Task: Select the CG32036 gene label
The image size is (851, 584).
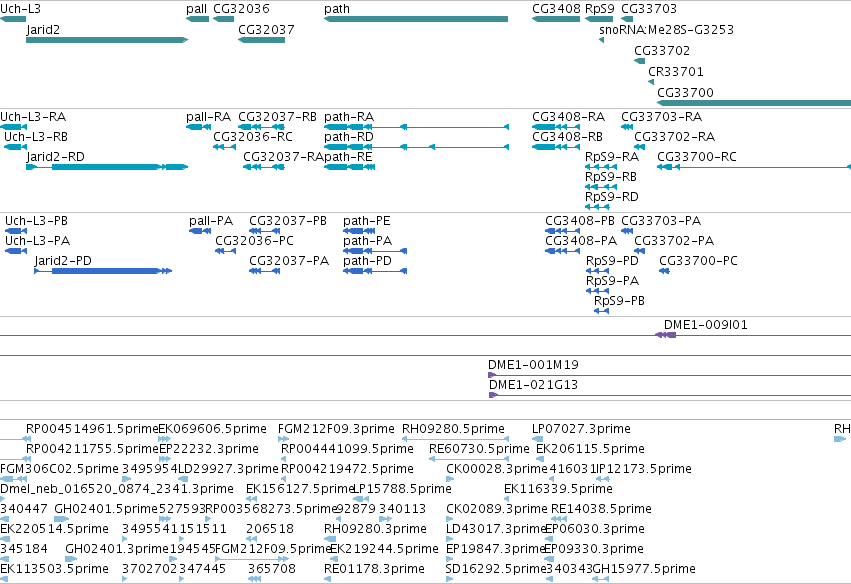Action: click(x=241, y=9)
